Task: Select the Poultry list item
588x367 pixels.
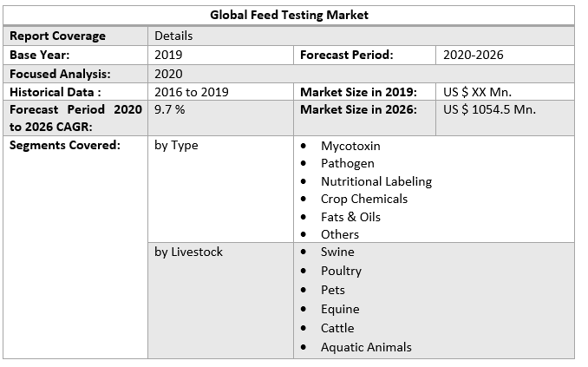Action: [341, 271]
